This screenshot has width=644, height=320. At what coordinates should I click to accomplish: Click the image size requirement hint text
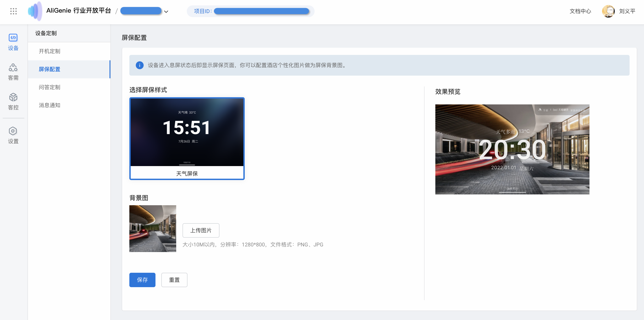(x=253, y=245)
